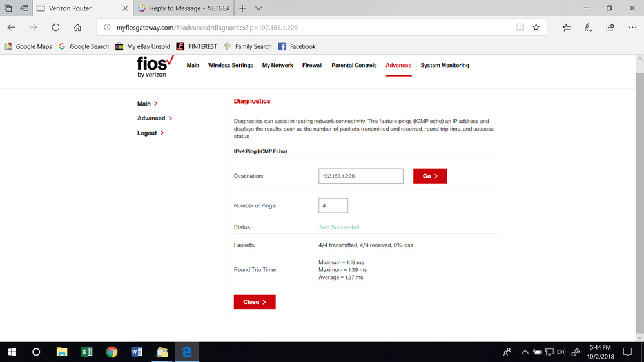Open Parental Controls menu
The width and height of the screenshot is (644, 362).
pyautogui.click(x=354, y=65)
